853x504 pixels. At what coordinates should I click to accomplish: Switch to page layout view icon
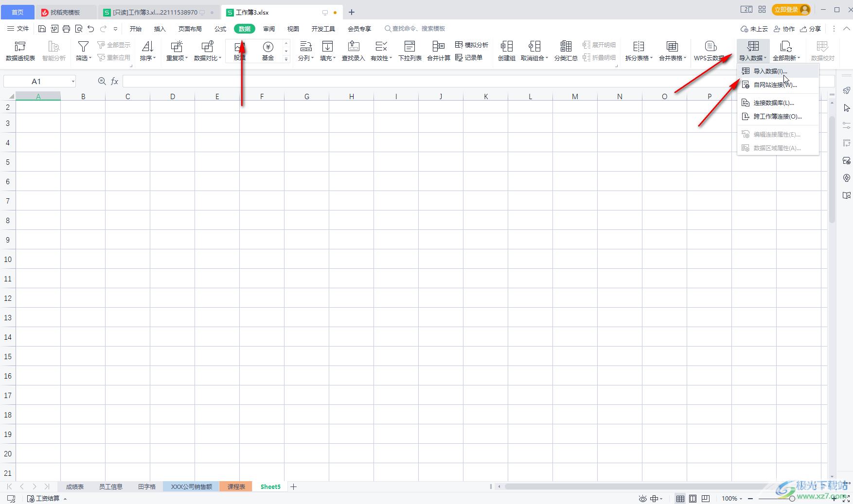click(693, 499)
